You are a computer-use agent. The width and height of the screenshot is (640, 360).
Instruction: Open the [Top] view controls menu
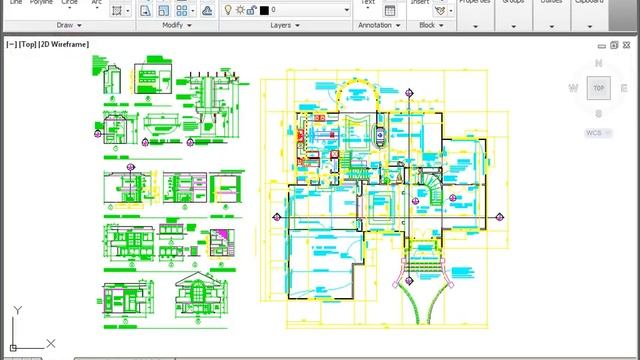27,44
